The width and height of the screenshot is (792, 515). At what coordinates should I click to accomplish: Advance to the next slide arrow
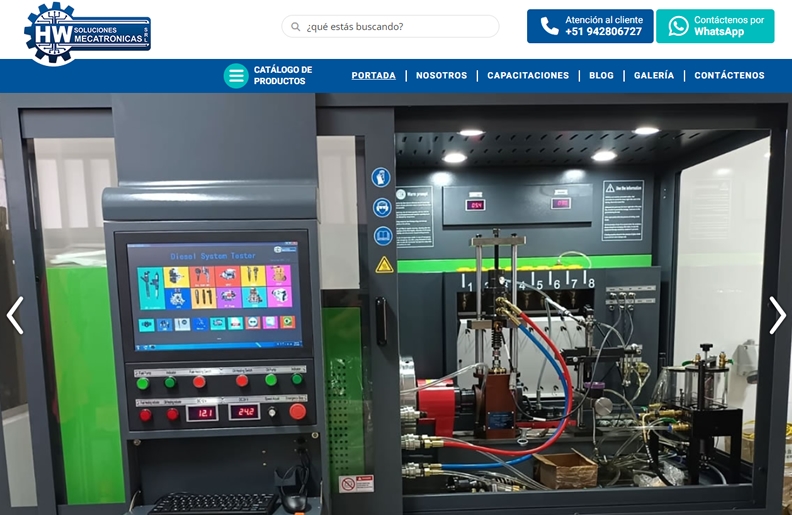[x=777, y=315]
